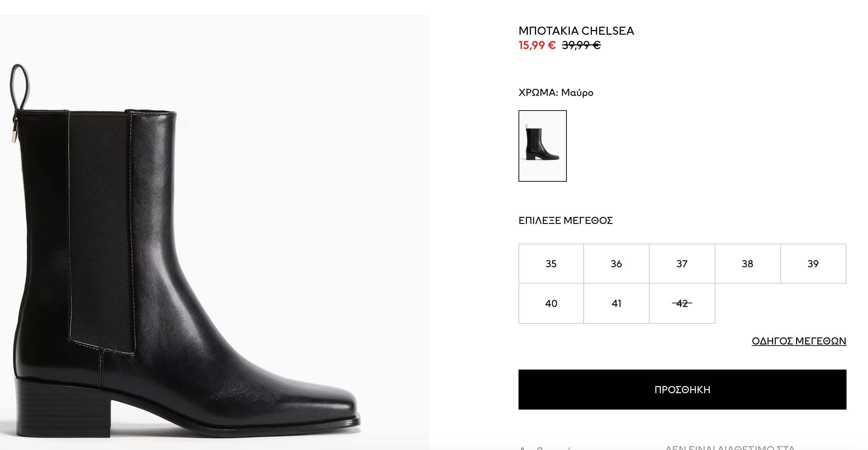Select the Black color thumbnail swatch
The image size is (868, 450).
[x=542, y=146]
